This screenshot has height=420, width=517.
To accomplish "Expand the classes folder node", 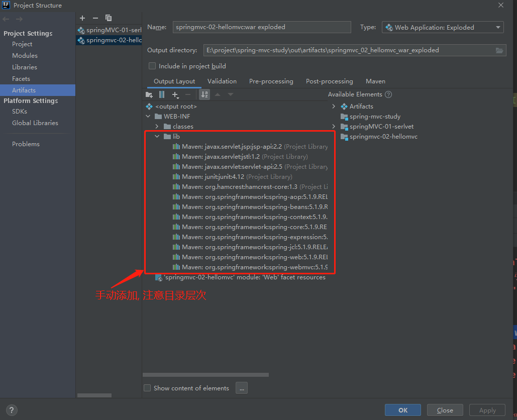I will click(157, 127).
